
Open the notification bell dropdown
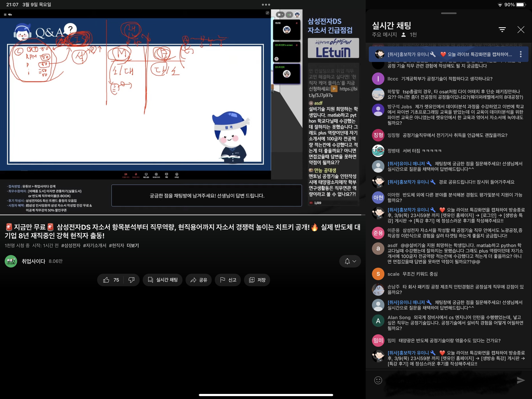(350, 261)
